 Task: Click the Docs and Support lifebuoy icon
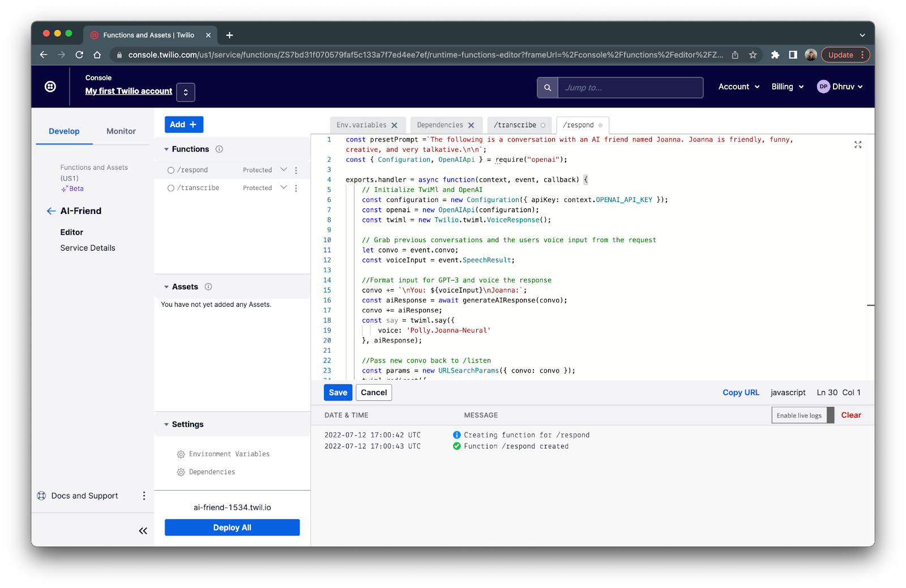[x=41, y=496]
